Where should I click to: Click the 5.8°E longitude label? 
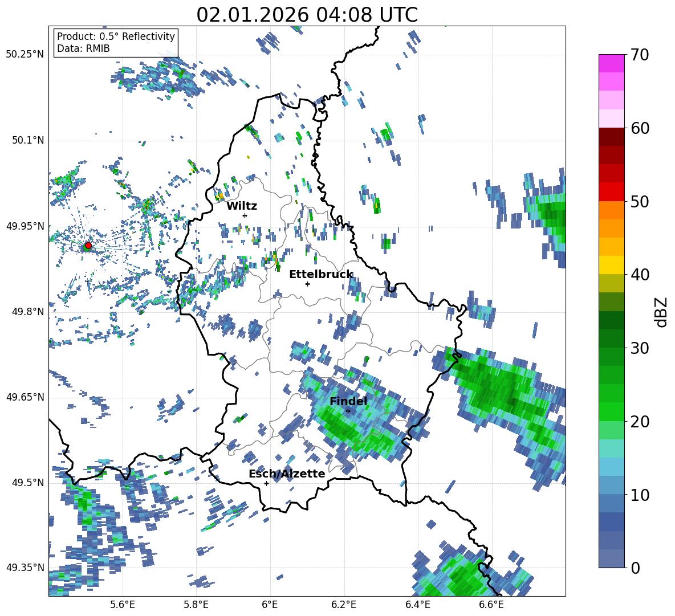point(196,605)
